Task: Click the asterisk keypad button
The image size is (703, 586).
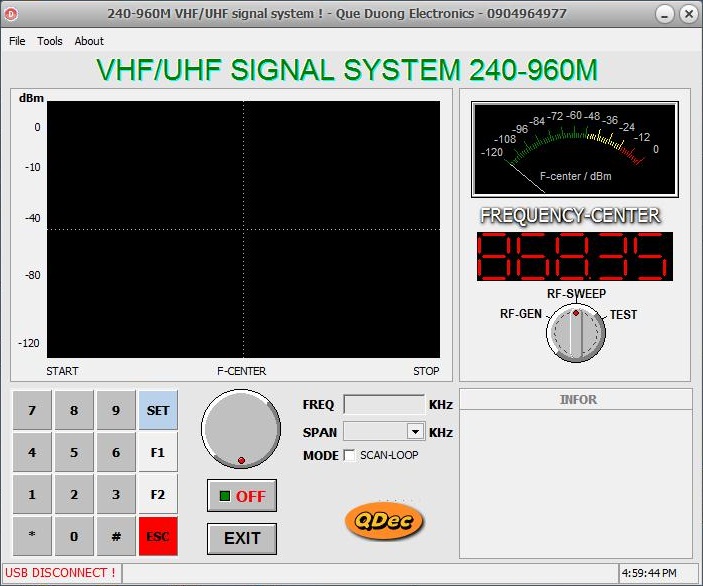Action: coord(32,536)
